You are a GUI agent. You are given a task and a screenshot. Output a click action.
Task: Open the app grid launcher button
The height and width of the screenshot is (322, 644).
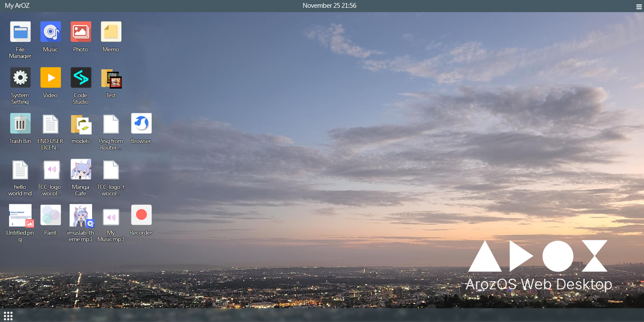pos(8,315)
